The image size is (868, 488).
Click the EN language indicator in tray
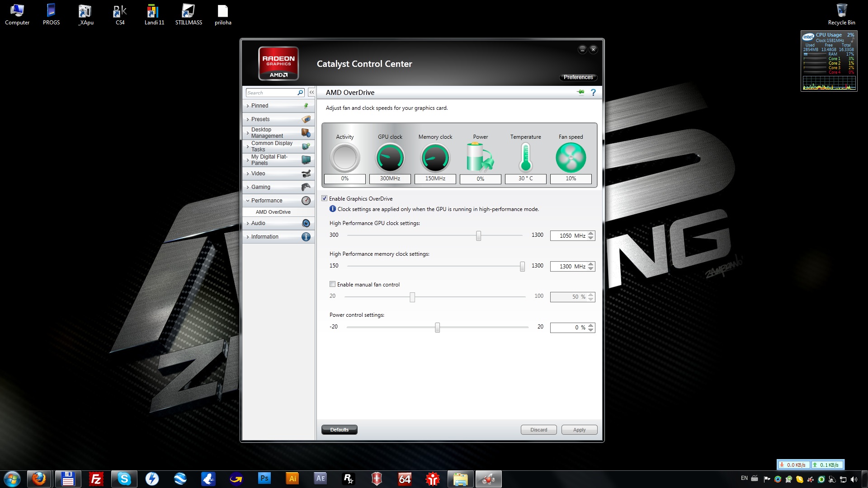coord(744,478)
